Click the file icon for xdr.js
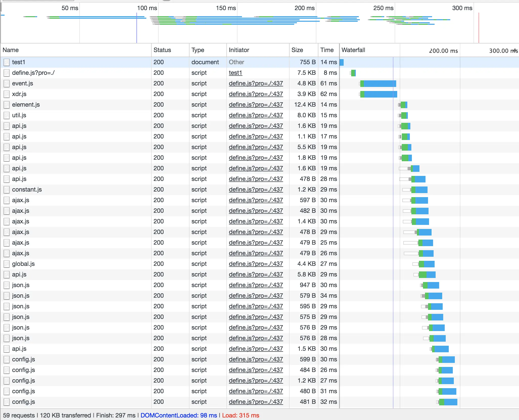Viewport: 519px width, 420px height. (7, 94)
